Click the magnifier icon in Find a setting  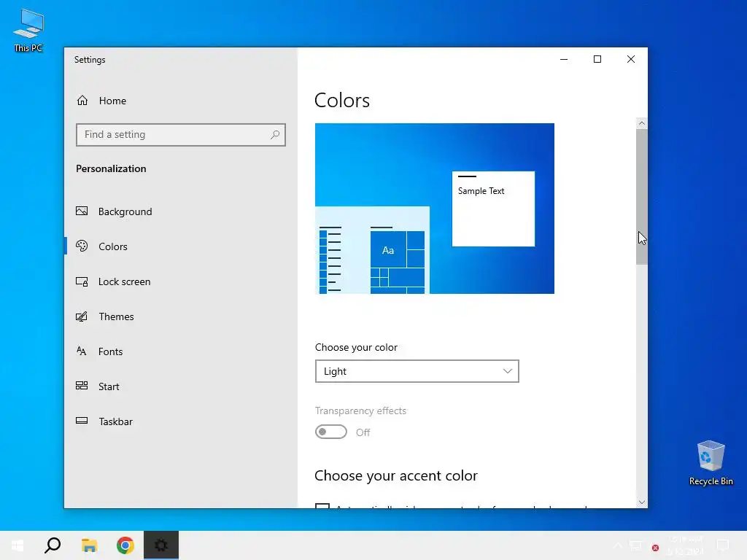click(x=275, y=135)
